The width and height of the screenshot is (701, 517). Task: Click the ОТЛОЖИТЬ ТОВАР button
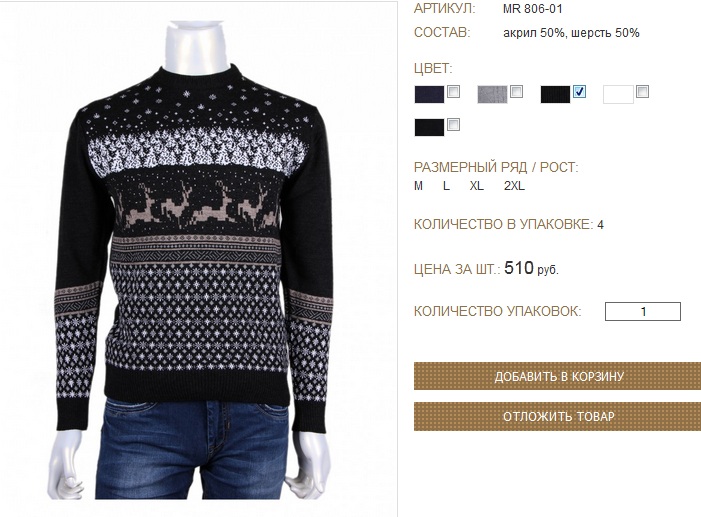557,416
